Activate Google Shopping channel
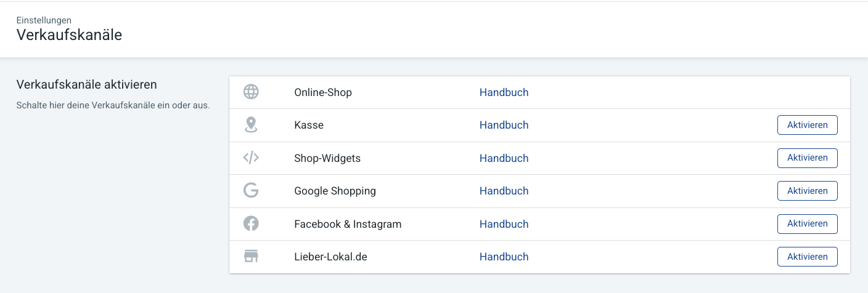 (x=808, y=191)
